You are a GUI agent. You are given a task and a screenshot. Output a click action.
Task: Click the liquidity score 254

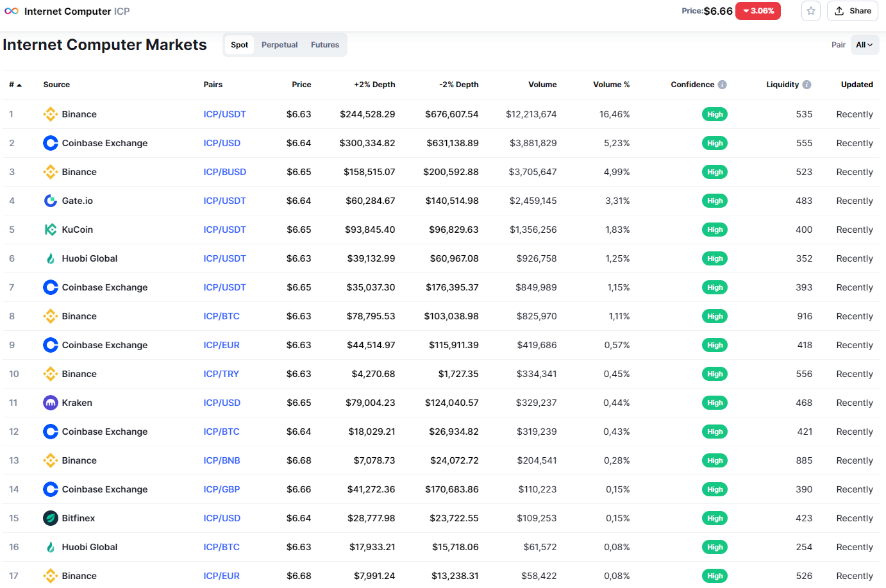click(x=805, y=547)
